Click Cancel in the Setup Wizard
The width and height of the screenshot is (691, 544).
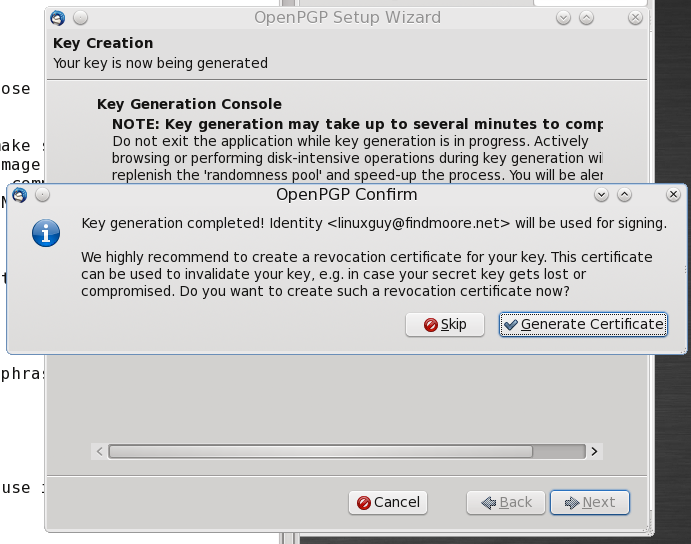coord(388,503)
